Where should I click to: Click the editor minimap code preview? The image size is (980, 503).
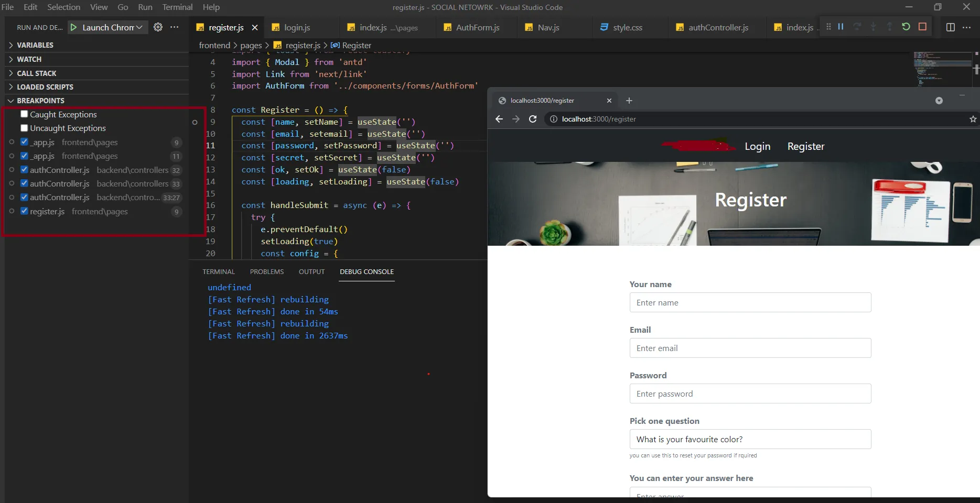pos(943,68)
